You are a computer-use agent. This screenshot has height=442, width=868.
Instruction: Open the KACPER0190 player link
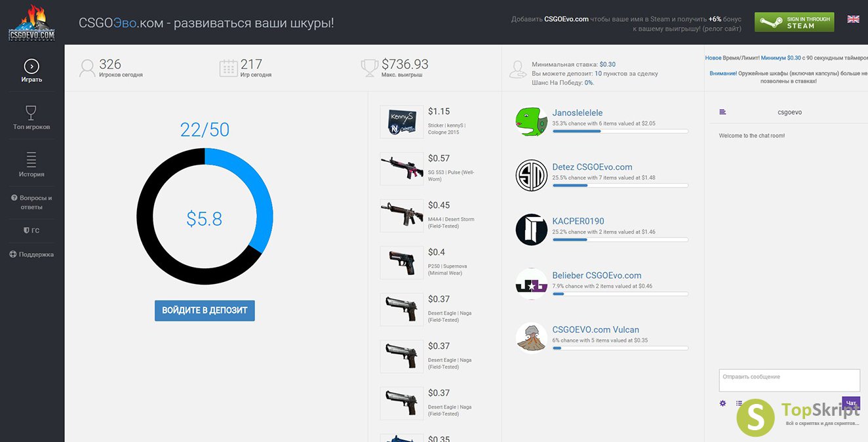578,221
